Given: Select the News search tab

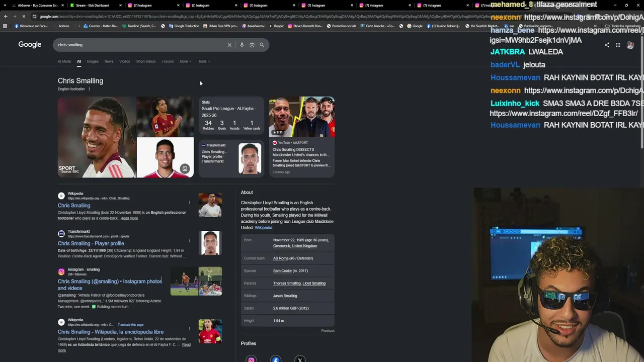Looking at the screenshot, I should (x=109, y=61).
